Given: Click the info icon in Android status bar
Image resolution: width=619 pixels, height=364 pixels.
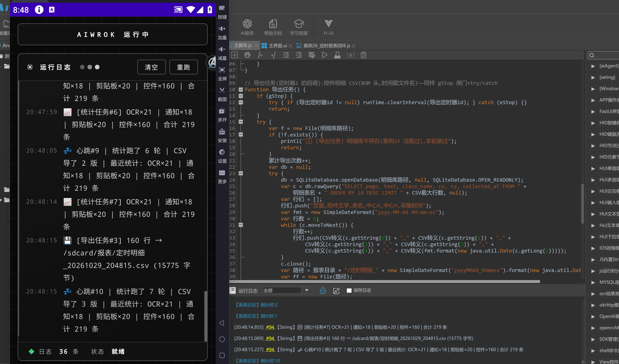Looking at the screenshot, I should (39, 10).
